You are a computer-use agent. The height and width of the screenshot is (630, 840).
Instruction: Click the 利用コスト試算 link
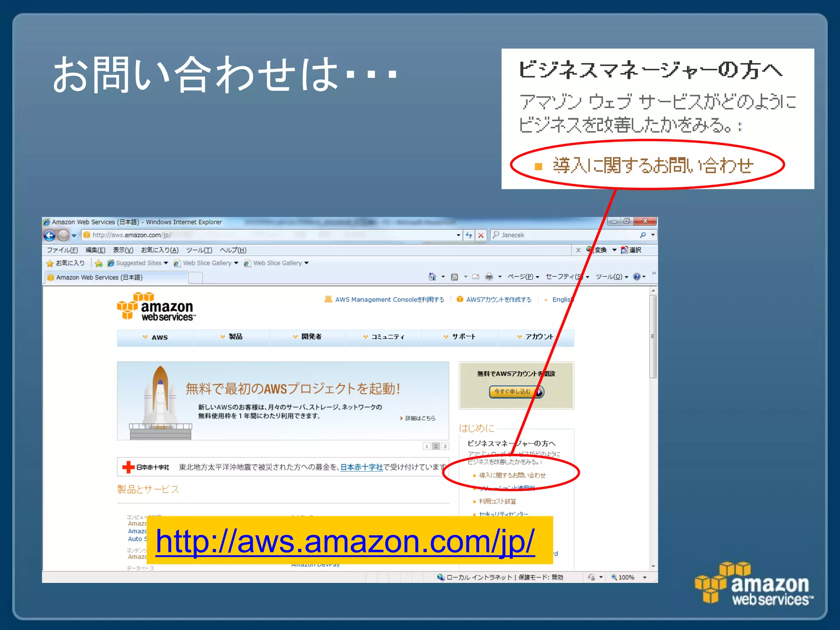(x=498, y=501)
